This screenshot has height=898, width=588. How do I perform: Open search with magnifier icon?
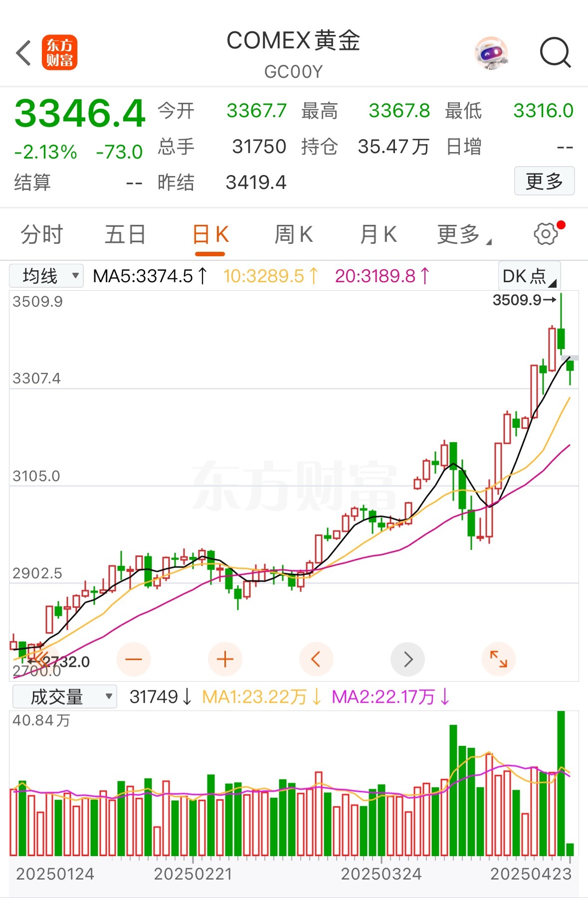pos(555,52)
